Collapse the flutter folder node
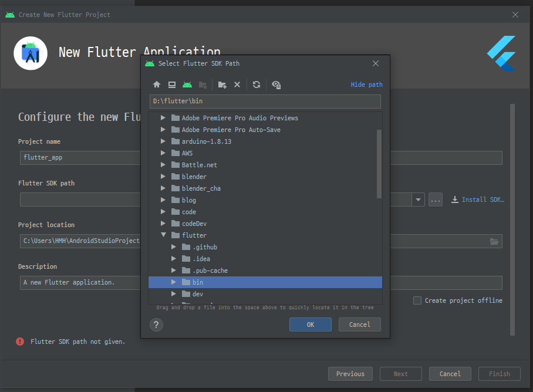The height and width of the screenshot is (392, 533). 164,235
